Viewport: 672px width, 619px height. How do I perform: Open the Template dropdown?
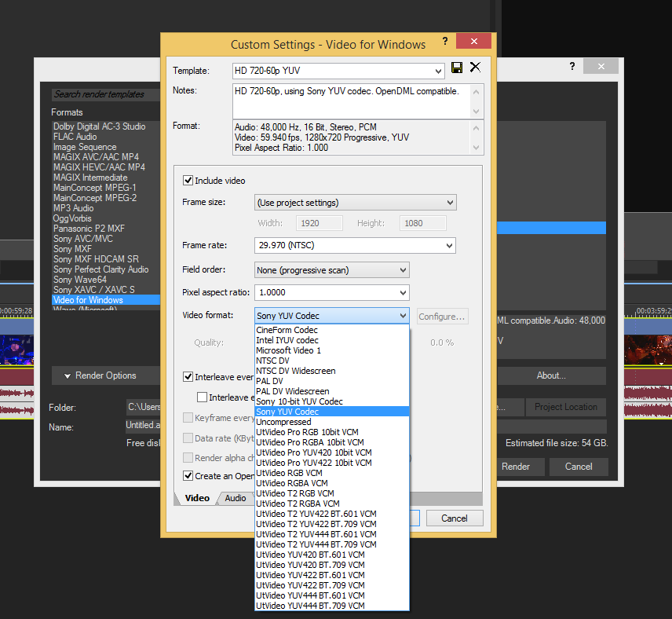(x=438, y=71)
